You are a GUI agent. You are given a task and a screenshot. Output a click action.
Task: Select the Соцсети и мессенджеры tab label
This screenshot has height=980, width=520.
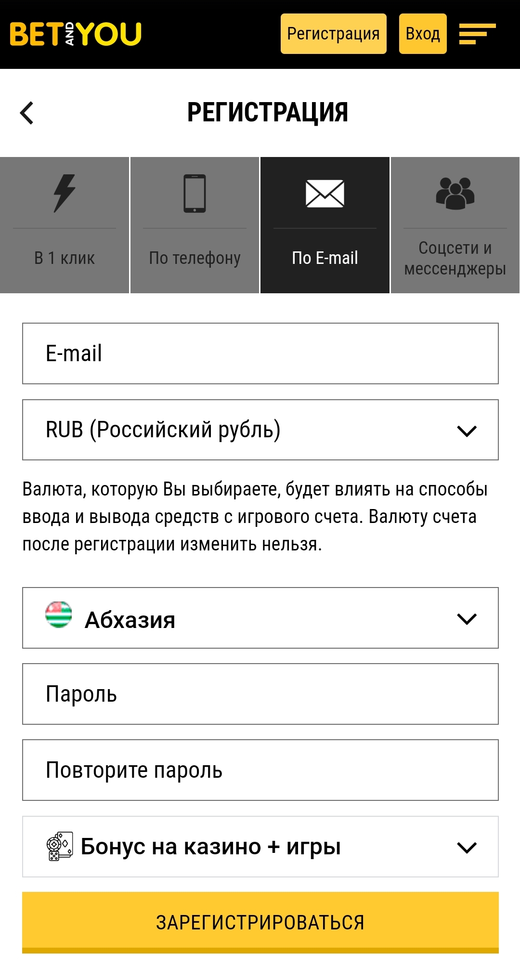tap(455, 258)
